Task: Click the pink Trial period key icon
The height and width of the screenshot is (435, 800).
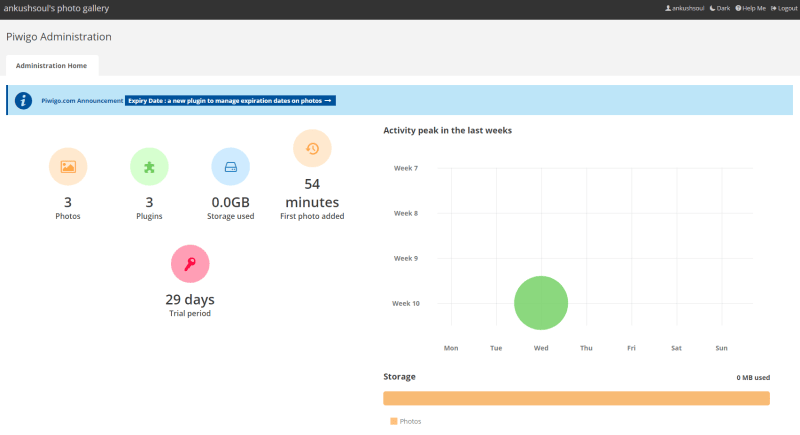Action: 190,263
